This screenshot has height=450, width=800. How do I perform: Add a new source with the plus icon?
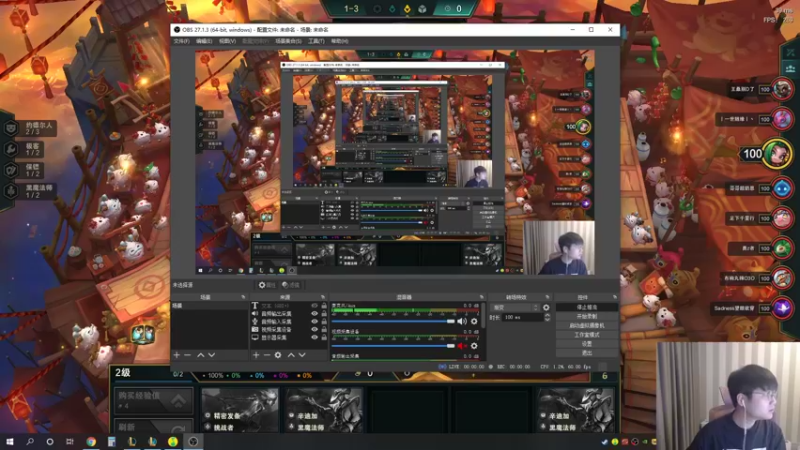pos(256,355)
